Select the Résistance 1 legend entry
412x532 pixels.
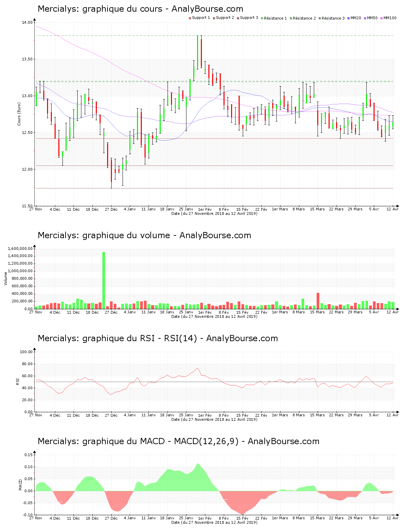point(274,18)
